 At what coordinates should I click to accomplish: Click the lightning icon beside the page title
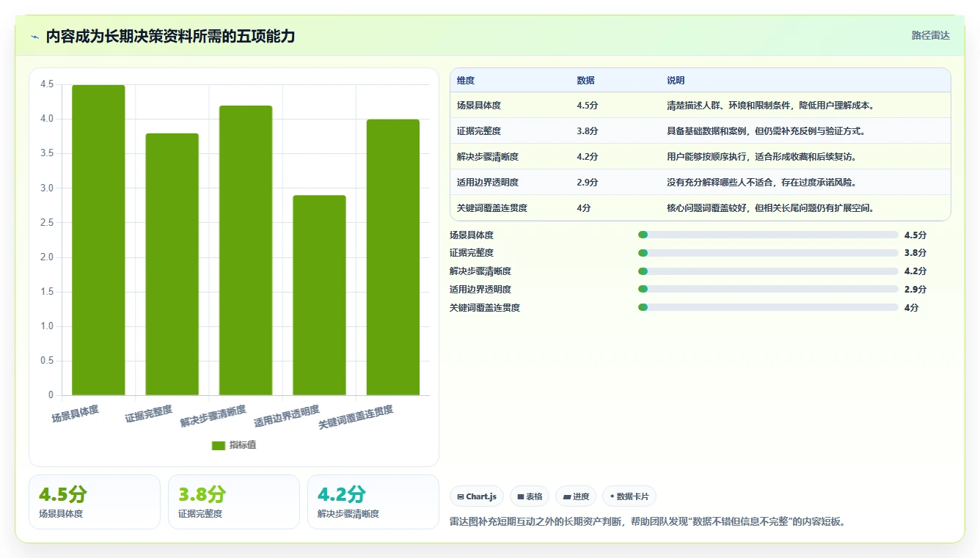click(35, 37)
